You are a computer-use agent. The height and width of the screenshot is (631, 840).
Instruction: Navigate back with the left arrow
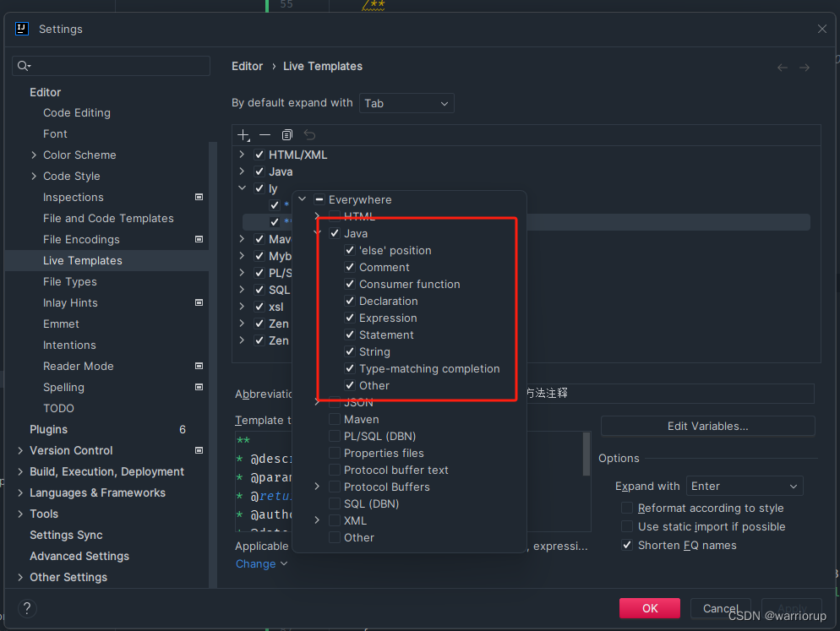pos(783,68)
